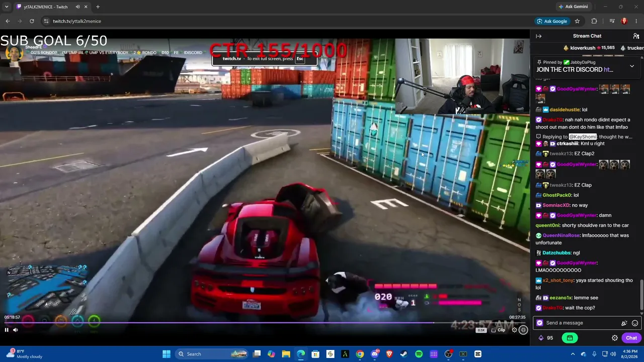This screenshot has height=362, width=644.
Task: Create a Clip of the stream
Action: point(498,330)
